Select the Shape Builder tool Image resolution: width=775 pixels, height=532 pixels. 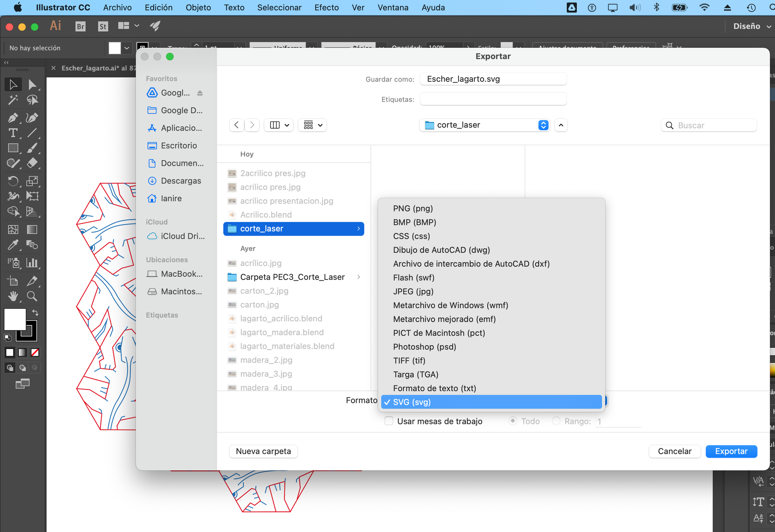pos(13,211)
